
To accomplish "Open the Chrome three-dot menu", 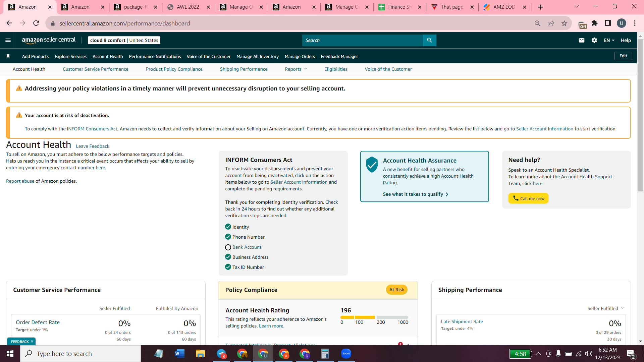I will [635, 23].
